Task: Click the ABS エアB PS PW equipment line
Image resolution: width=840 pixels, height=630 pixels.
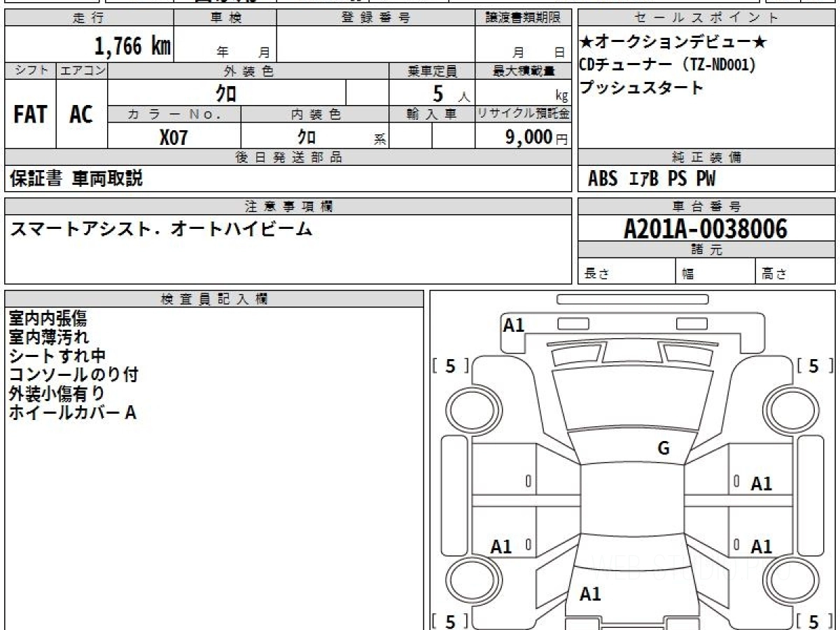Action: click(x=652, y=179)
